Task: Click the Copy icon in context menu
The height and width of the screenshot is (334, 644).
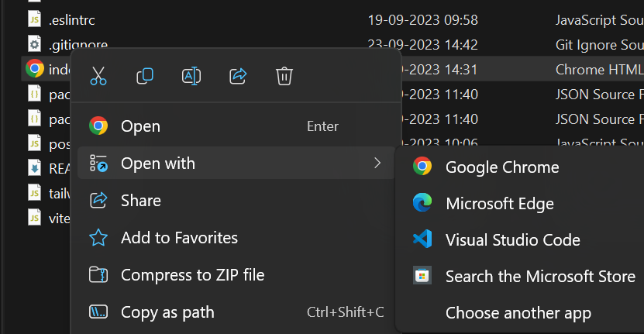Action: tap(144, 76)
